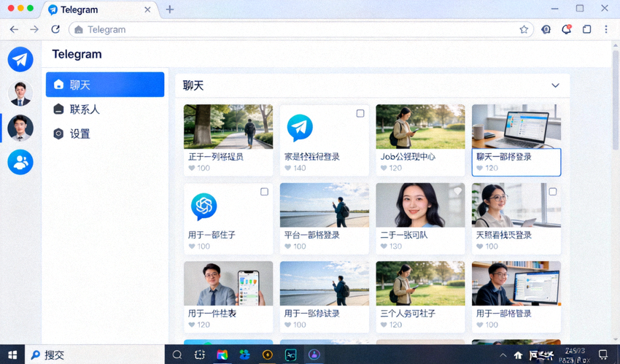Viewport: 620px width, 364px height.
Task: Open the extension icon right of the star
Action: coord(546,29)
